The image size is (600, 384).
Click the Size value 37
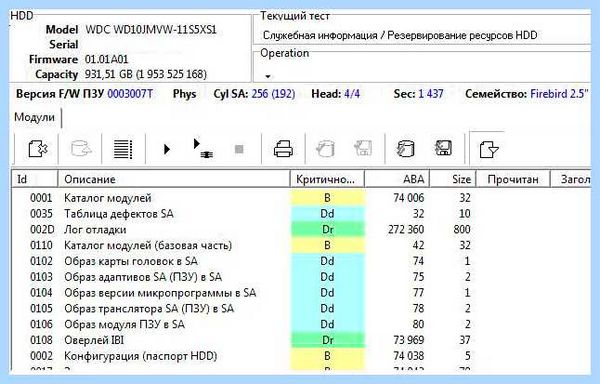point(465,340)
